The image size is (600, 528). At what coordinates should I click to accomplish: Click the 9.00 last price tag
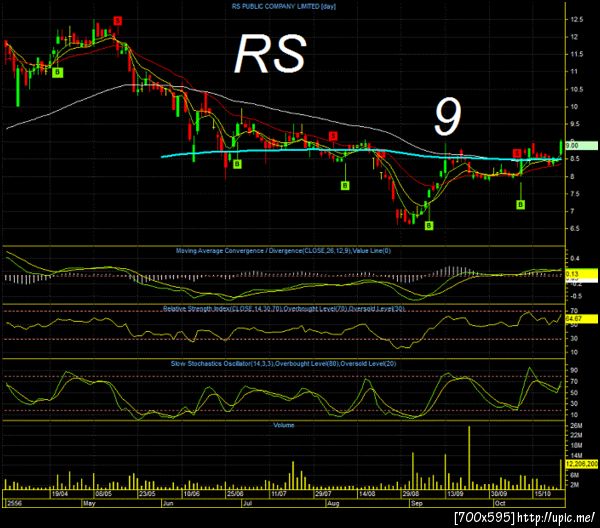point(581,145)
